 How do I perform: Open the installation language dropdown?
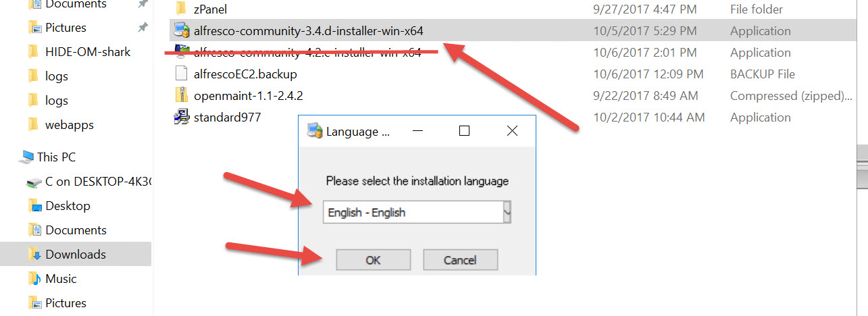(x=507, y=212)
